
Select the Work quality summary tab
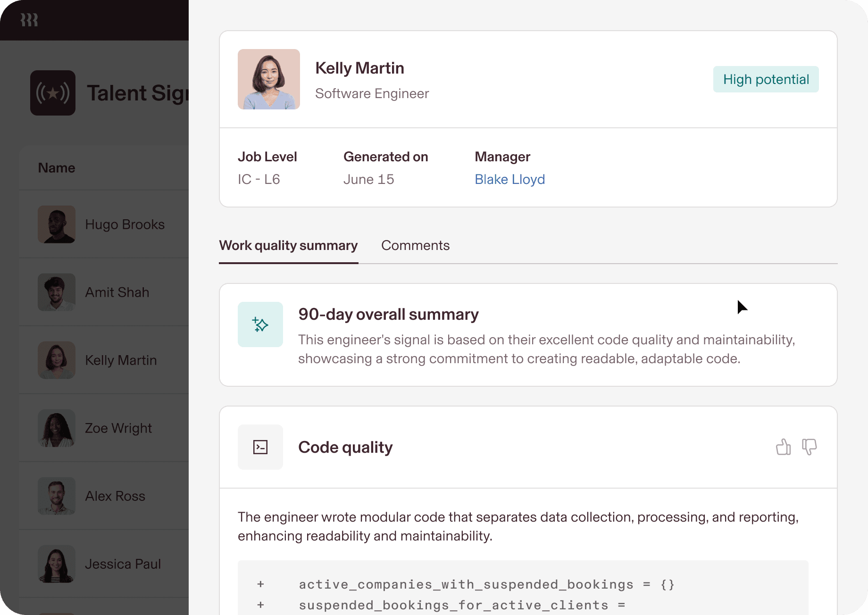tap(288, 245)
